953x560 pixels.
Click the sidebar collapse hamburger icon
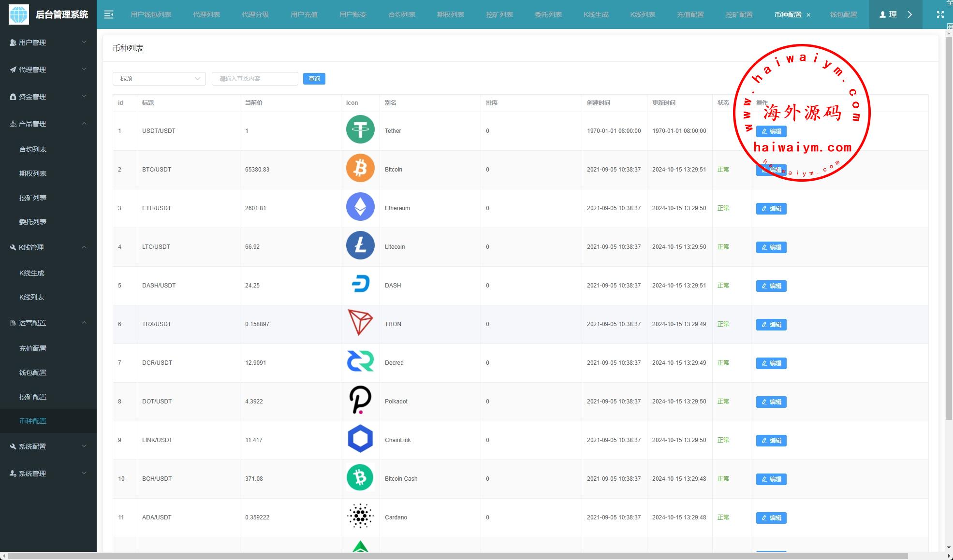tap(109, 14)
